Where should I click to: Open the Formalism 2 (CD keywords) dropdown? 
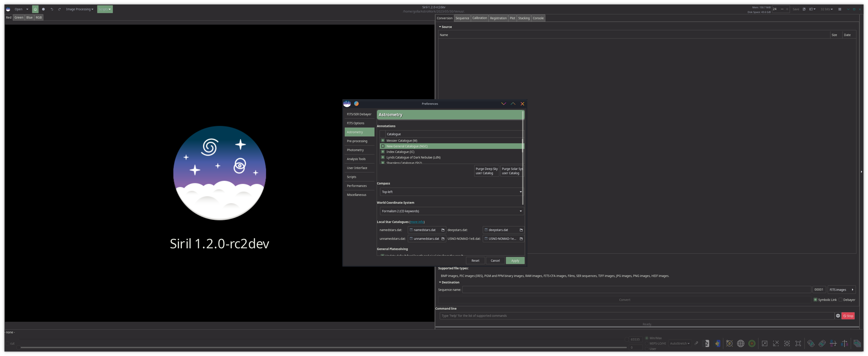click(x=451, y=211)
